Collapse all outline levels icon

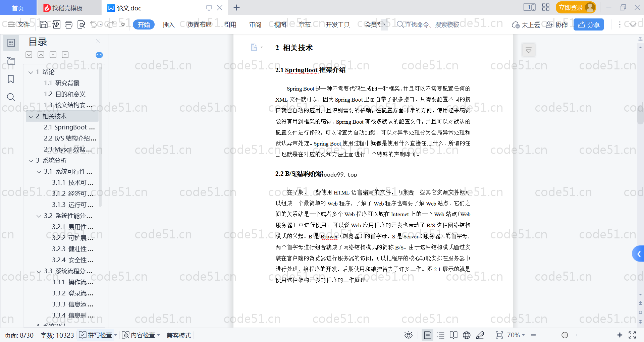(x=41, y=55)
